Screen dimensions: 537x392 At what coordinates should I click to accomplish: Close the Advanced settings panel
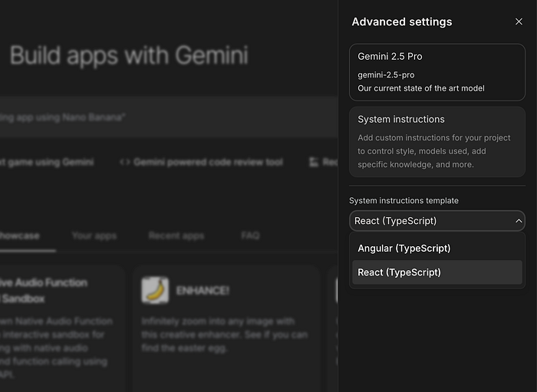pyautogui.click(x=519, y=22)
